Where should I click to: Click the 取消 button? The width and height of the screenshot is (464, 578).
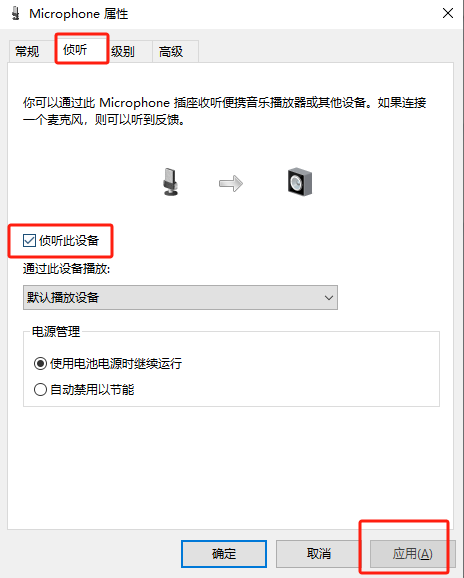click(x=319, y=554)
